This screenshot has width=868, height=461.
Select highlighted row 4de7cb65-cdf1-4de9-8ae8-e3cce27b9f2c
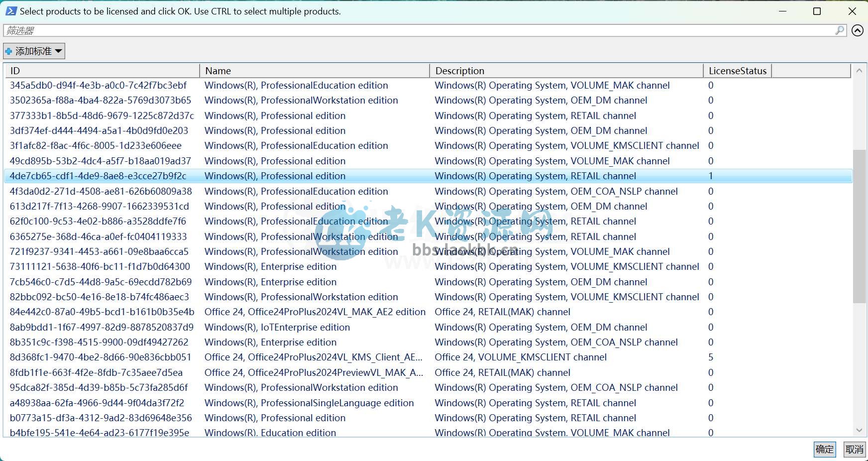[428, 176]
